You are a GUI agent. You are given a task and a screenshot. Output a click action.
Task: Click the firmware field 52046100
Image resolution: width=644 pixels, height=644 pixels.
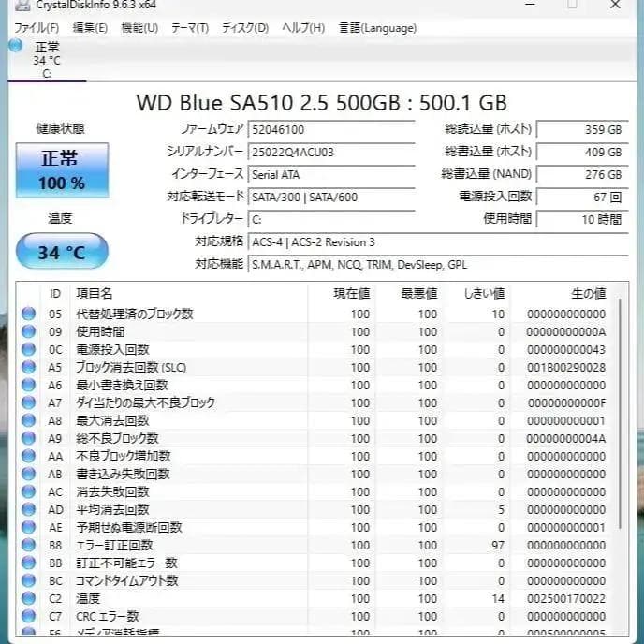click(x=331, y=130)
